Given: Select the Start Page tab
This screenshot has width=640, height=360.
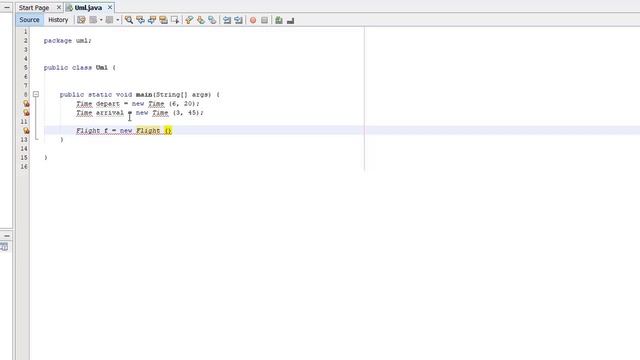Looking at the screenshot, I should tap(34, 8).
